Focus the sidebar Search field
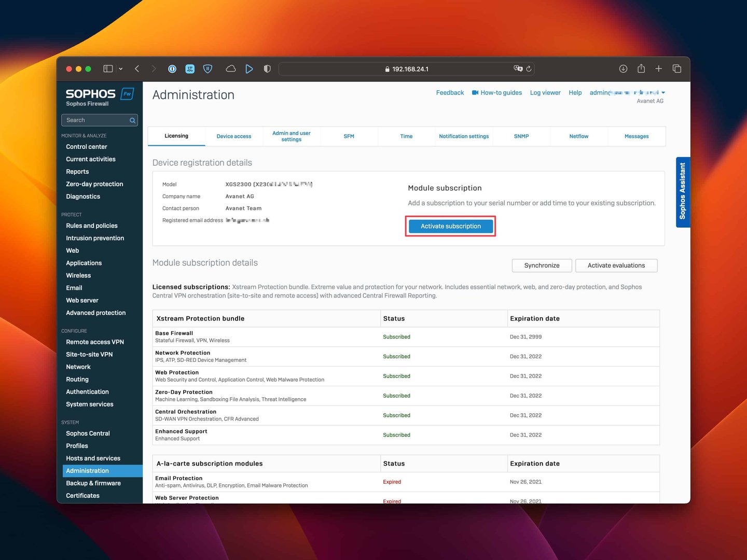This screenshot has height=560, width=747. pyautogui.click(x=100, y=120)
